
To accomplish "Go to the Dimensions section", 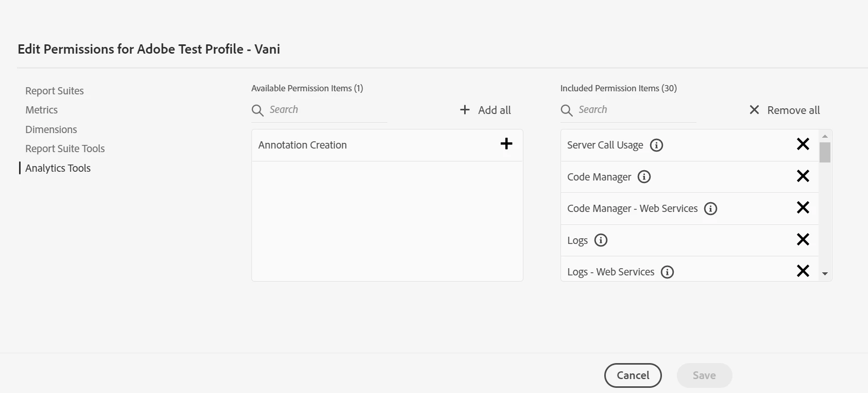I will pos(51,129).
